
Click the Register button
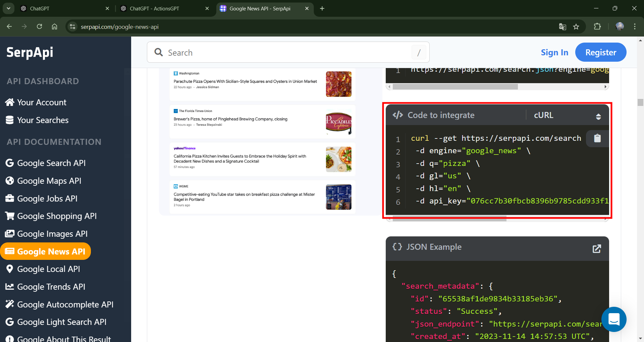(600, 52)
